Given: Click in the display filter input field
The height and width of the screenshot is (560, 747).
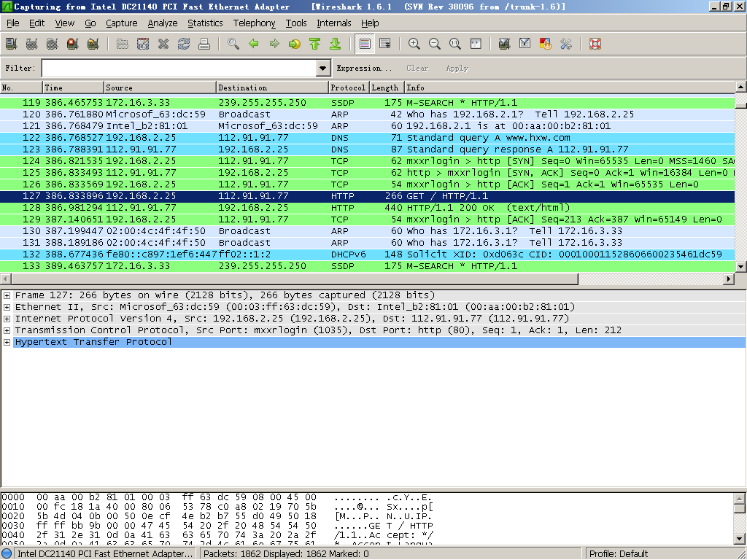Looking at the screenshot, I should coord(179,68).
